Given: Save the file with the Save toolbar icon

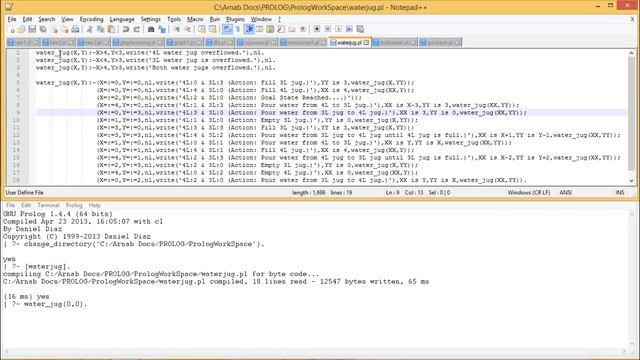Looking at the screenshot, I should (x=32, y=29).
